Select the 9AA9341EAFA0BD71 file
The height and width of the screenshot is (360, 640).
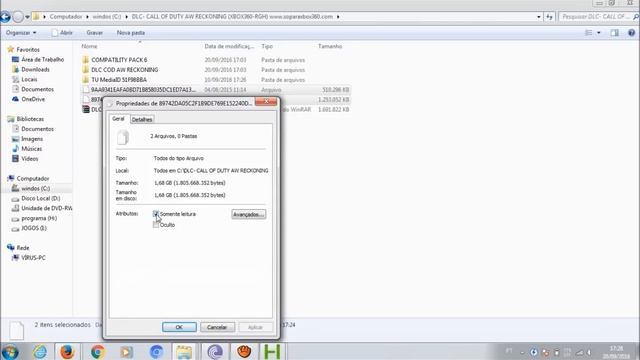point(143,90)
